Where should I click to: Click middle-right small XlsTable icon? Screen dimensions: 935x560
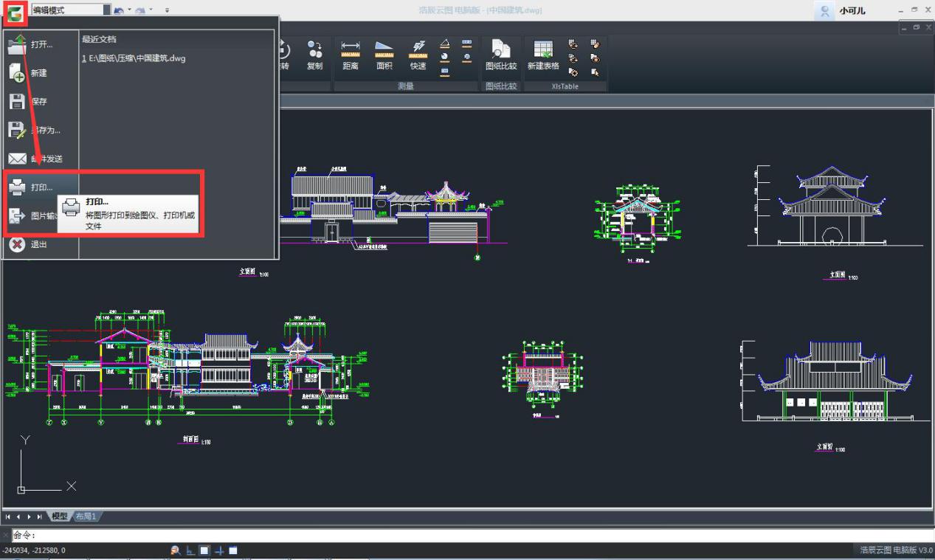[595, 58]
